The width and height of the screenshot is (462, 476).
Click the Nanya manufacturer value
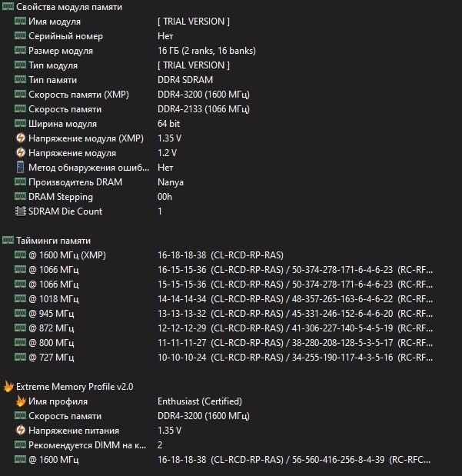coord(171,182)
